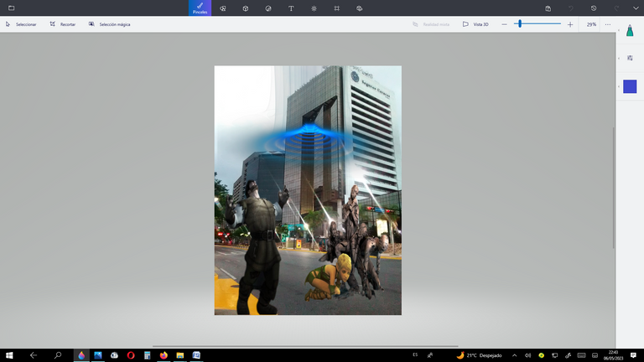This screenshot has width=644, height=362.
Task: Click the canvas artwork image
Action: (x=308, y=190)
